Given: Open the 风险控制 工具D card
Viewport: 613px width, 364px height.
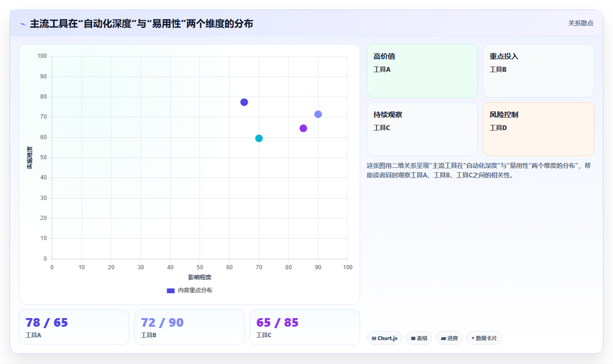Looking at the screenshot, I should click(x=538, y=129).
